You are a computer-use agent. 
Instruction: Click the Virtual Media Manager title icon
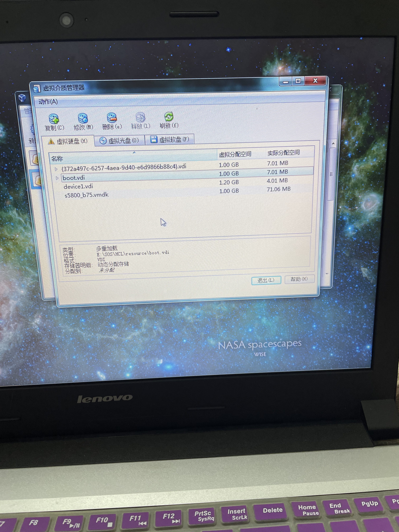point(37,89)
